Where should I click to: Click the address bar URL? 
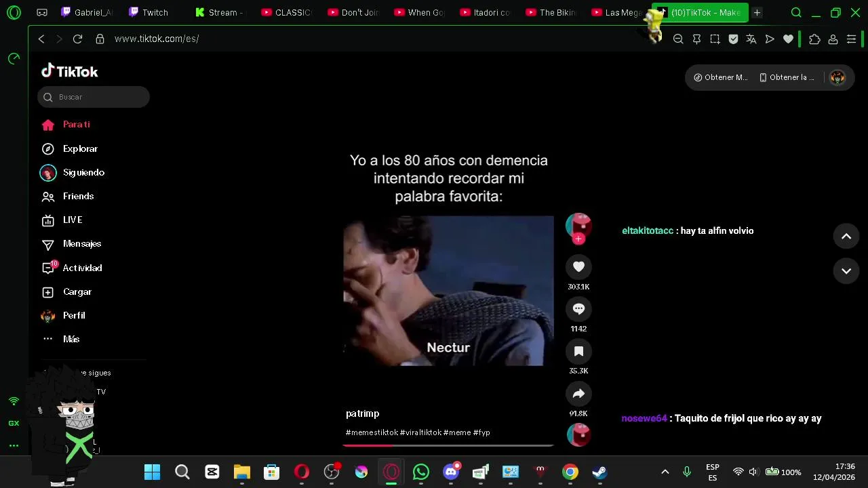pyautogui.click(x=157, y=39)
